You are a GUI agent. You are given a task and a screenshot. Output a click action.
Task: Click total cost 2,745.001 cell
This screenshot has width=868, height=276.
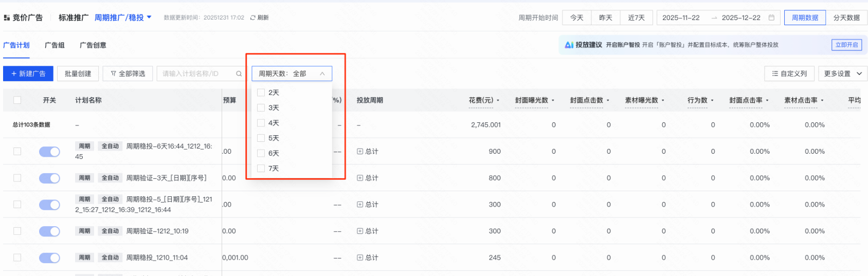coord(485,125)
